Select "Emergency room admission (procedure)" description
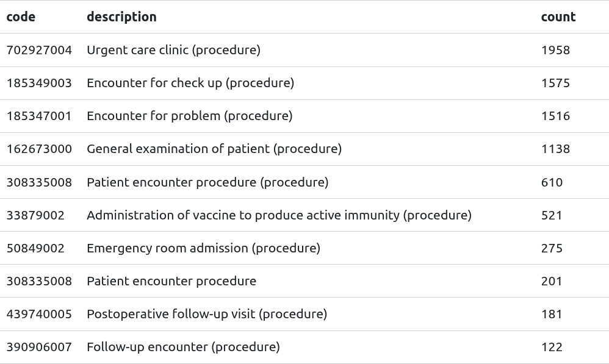The height and width of the screenshot is (364, 609). [x=203, y=248]
